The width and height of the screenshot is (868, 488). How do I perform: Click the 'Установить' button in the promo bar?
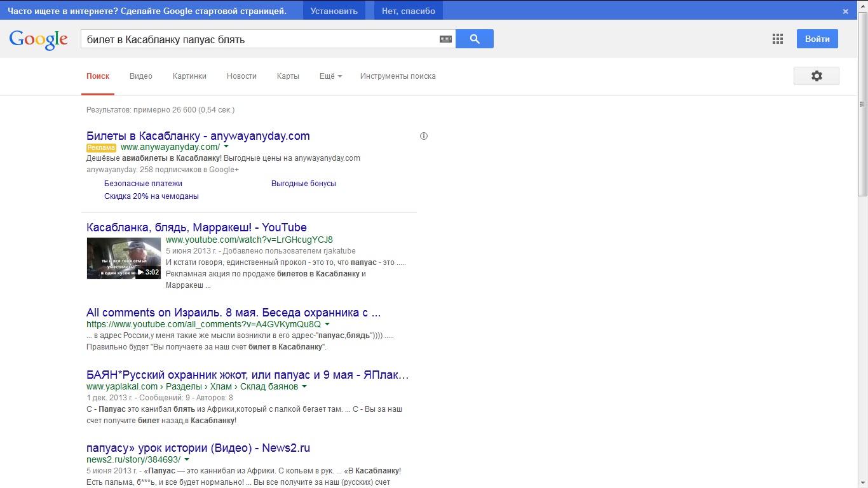tap(334, 11)
